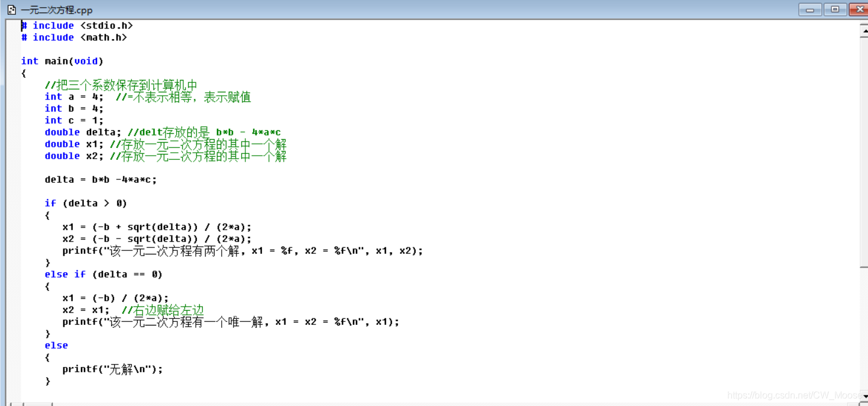Click the code int c = 1;
868x406 pixels.
point(74,120)
